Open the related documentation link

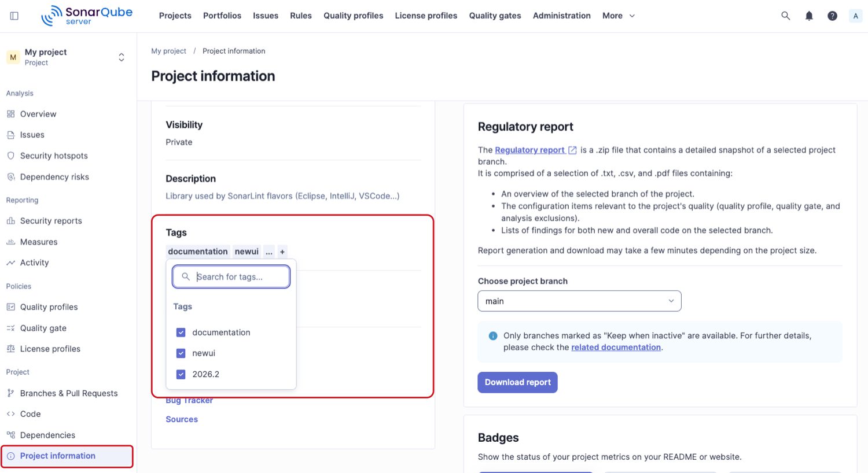coord(615,347)
